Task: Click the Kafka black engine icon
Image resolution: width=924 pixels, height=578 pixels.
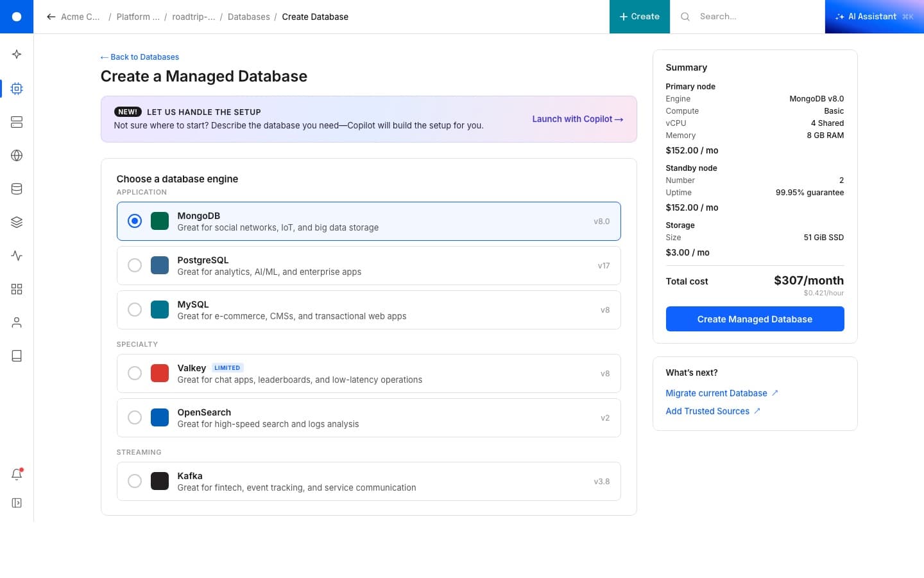Action: pos(160,481)
